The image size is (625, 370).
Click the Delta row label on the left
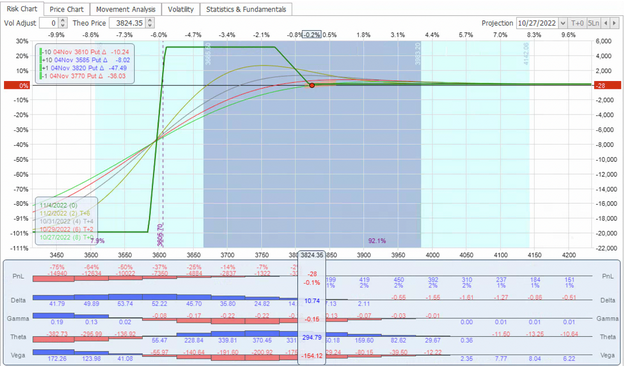tap(18, 300)
